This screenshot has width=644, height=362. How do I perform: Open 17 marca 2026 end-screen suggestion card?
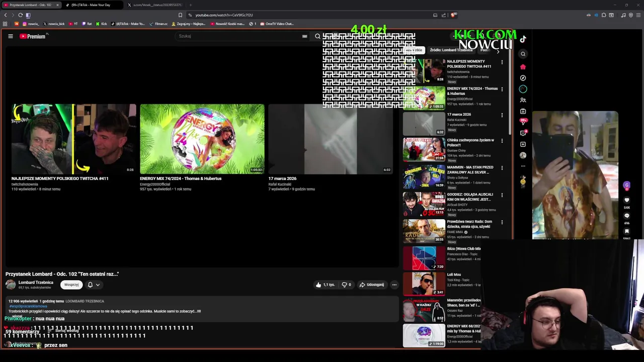330,148
